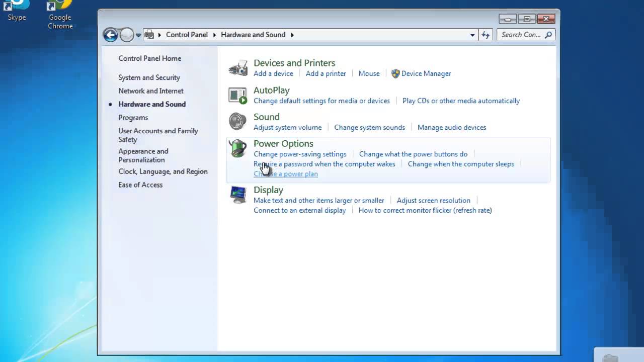This screenshot has width=644, height=362.
Task: Click Change what the power buttons do
Action: click(x=414, y=154)
